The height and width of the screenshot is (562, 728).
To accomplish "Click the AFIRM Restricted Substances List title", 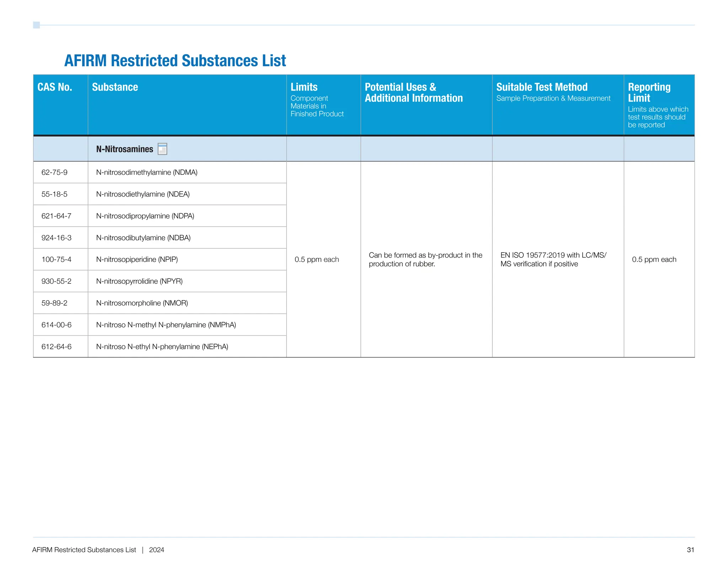I will pos(175,61).
